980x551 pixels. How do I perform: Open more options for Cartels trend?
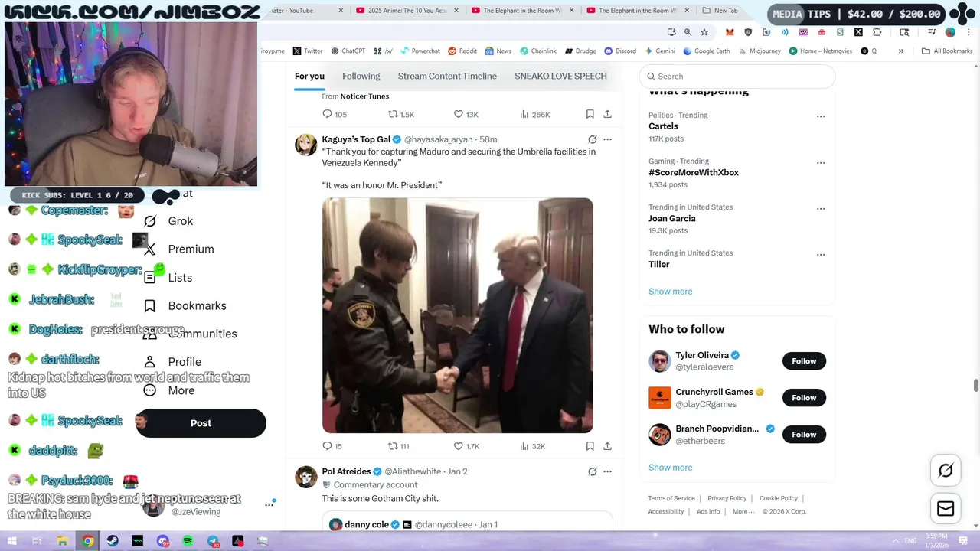tap(821, 117)
